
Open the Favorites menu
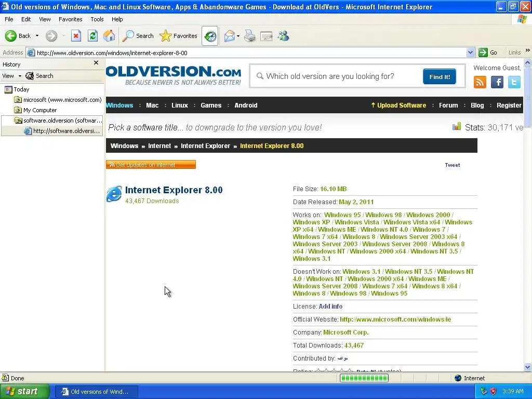[x=70, y=19]
